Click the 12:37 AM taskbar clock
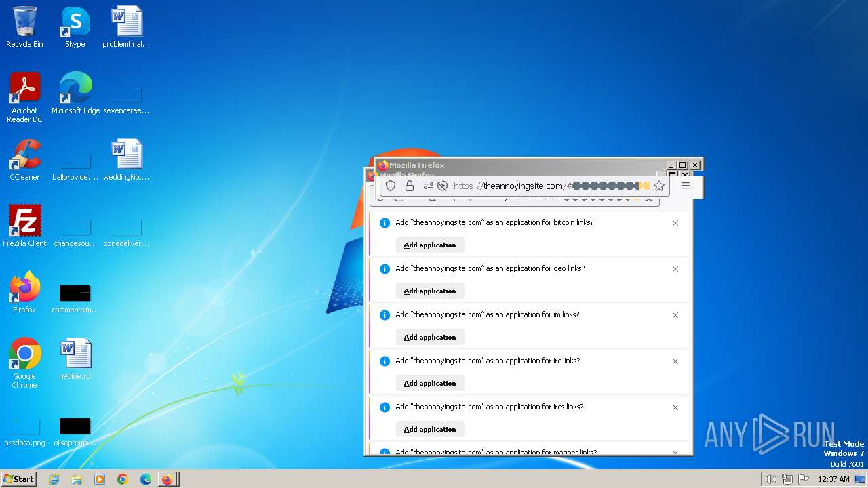The width and height of the screenshot is (868, 488). (x=833, y=479)
